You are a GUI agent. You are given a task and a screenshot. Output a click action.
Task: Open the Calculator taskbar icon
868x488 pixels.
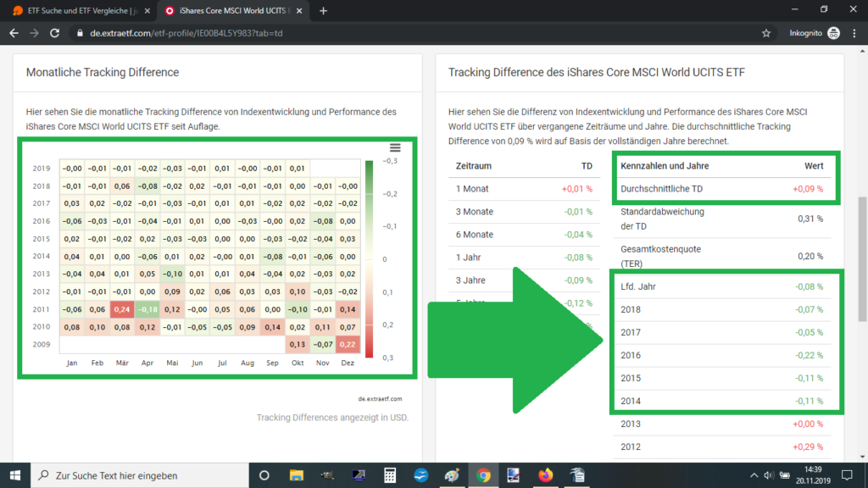point(390,475)
